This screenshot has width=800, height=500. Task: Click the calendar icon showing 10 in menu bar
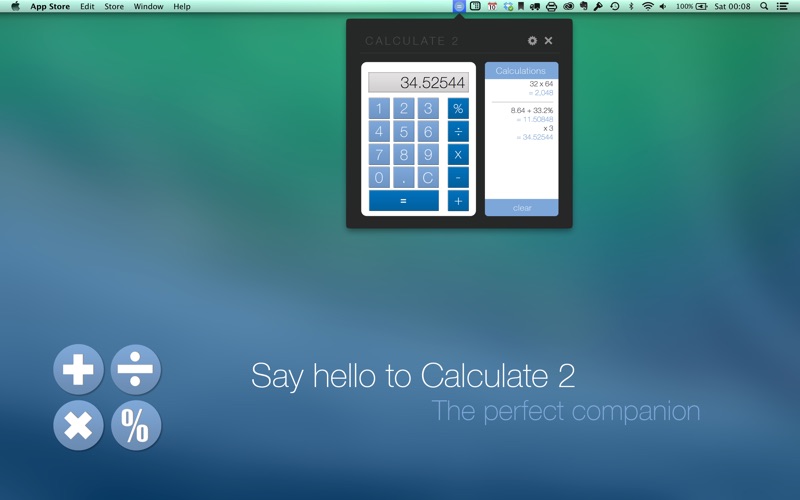coord(492,6)
